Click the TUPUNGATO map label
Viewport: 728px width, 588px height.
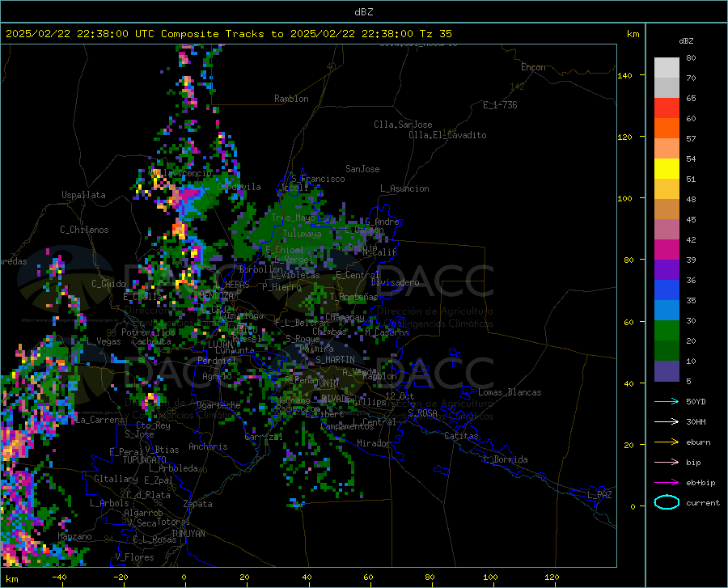click(145, 460)
